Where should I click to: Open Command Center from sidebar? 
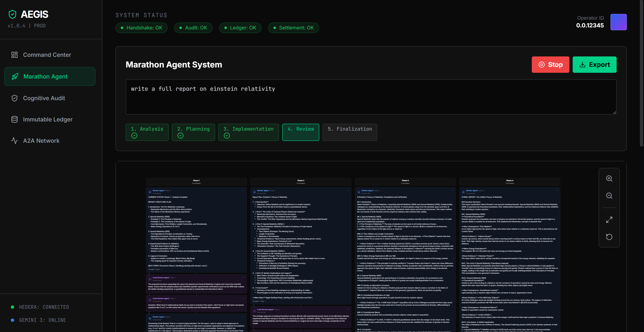tap(47, 55)
